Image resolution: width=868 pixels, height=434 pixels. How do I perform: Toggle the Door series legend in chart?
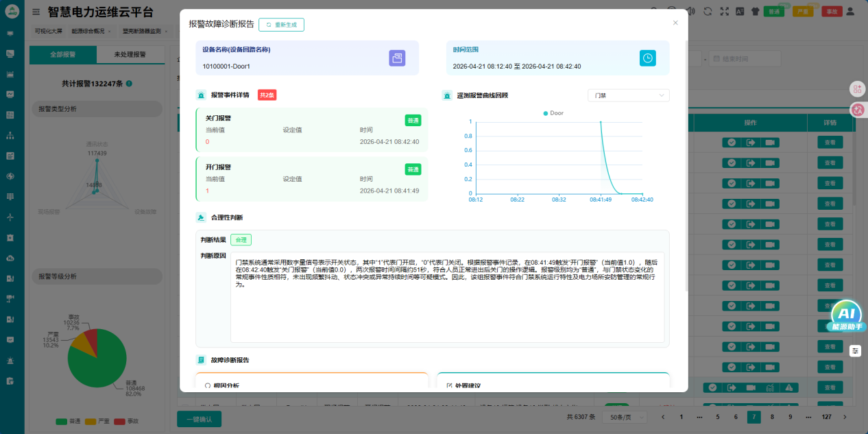(553, 113)
